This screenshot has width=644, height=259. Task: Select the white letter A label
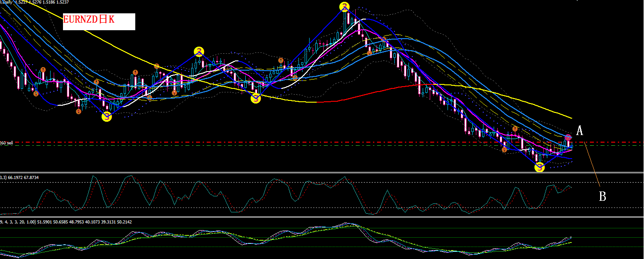[x=579, y=131]
